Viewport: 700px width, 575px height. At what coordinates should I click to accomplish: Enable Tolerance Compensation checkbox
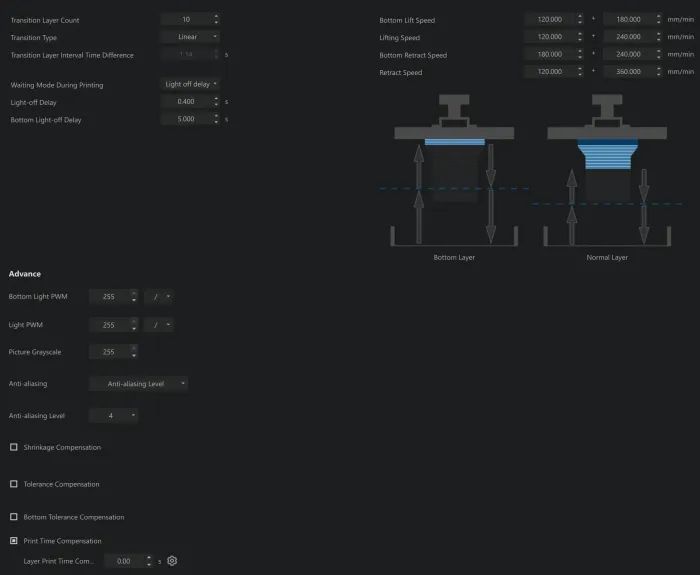coord(14,484)
